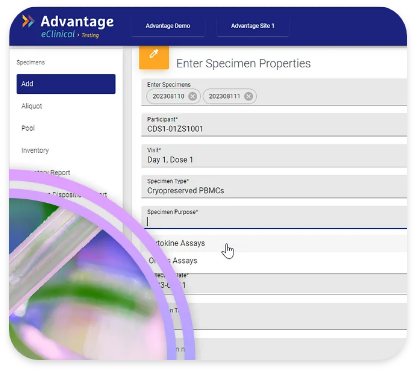Open the Inventory sidebar item
Viewport: 416px width, 372px height.
pyautogui.click(x=35, y=150)
